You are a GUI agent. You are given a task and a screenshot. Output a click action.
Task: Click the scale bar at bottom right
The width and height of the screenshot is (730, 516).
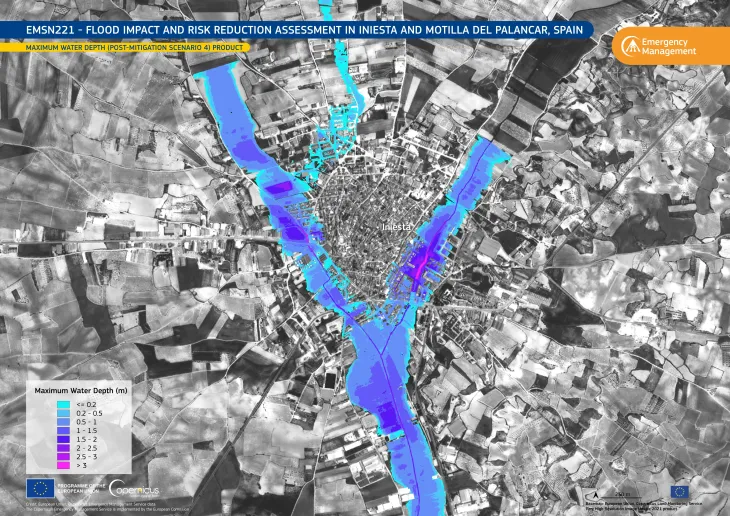623,496
